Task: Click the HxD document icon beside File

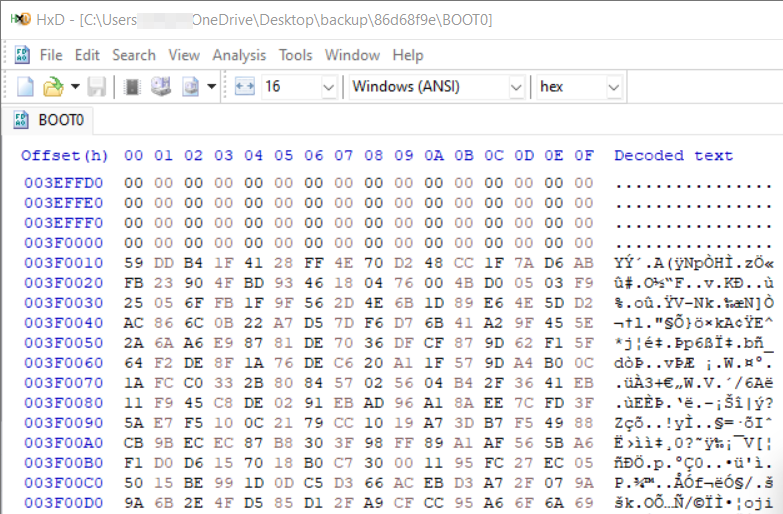Action: pyautogui.click(x=22, y=55)
